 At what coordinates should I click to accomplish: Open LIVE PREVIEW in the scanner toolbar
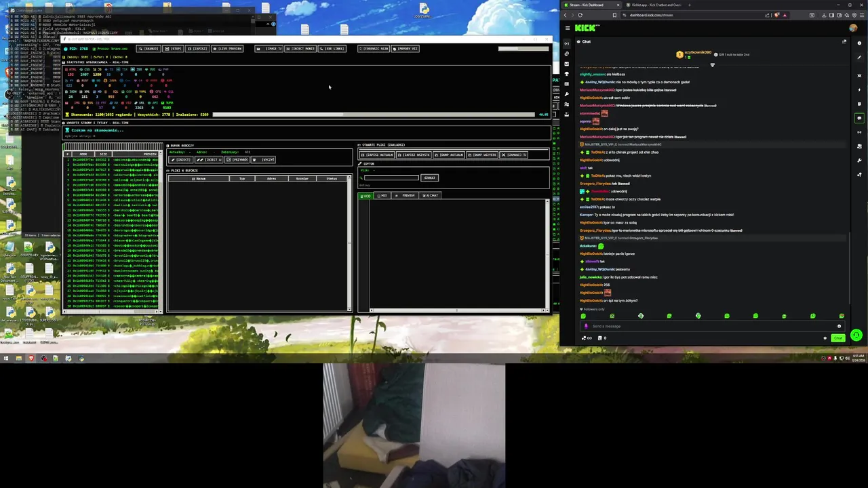(227, 49)
